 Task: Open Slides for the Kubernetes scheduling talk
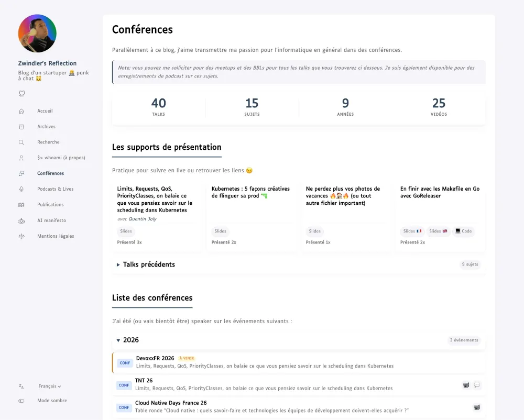pos(126,231)
